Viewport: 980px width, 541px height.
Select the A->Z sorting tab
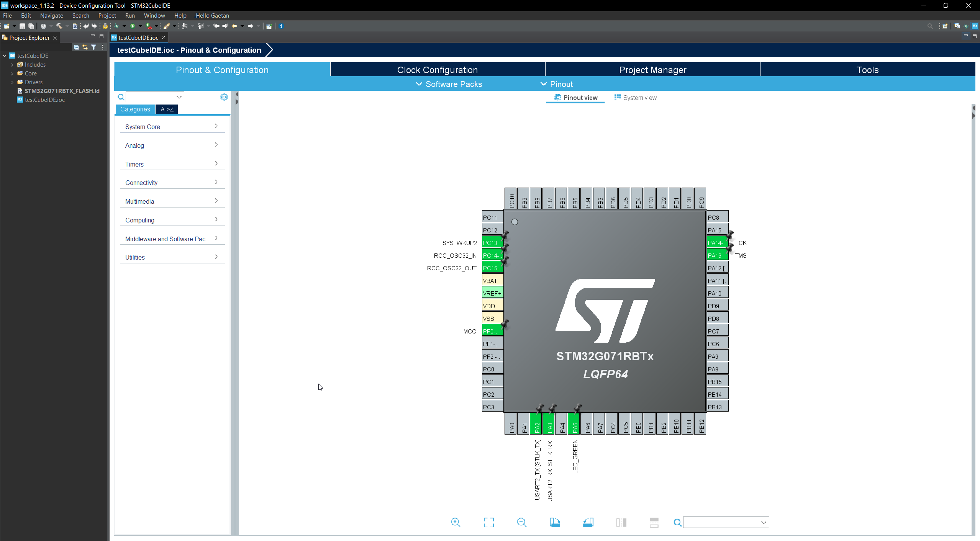point(166,109)
